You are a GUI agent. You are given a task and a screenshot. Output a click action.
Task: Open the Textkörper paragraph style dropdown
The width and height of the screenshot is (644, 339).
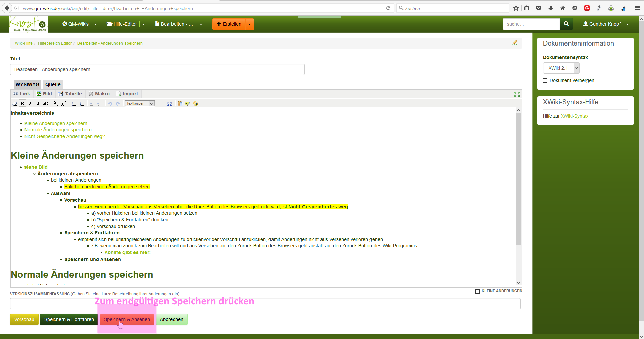click(x=140, y=104)
